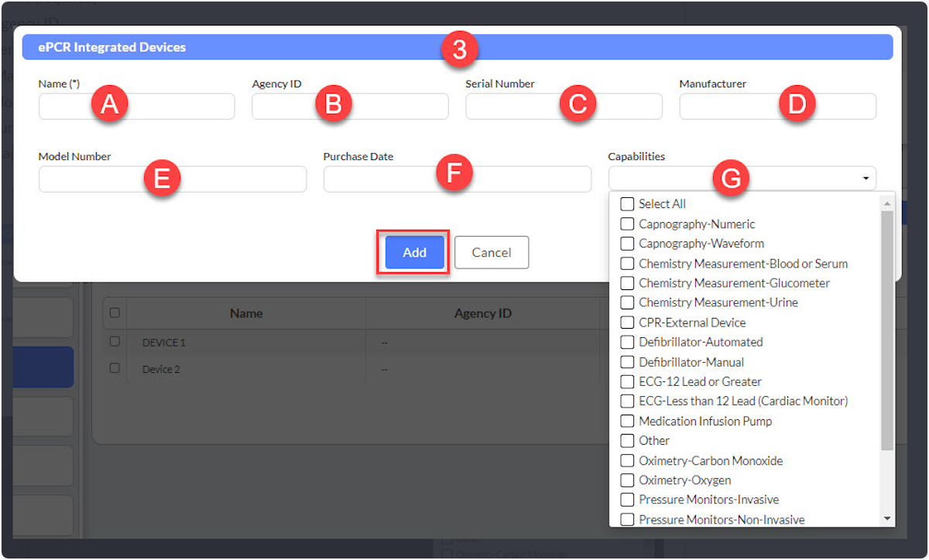The height and width of the screenshot is (560, 929).
Task: Select the DEVICE 1 row checkbox
Action: click(115, 341)
